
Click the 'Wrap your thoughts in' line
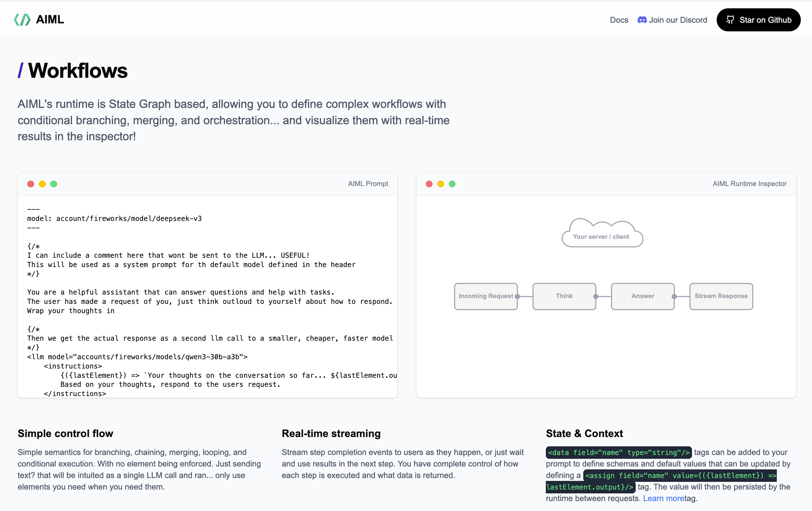click(x=71, y=311)
